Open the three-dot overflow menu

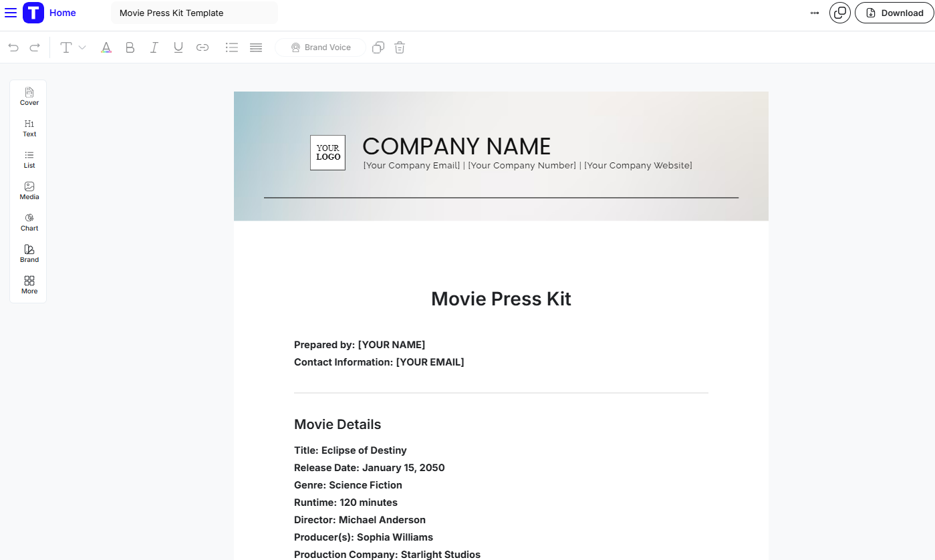[814, 12]
